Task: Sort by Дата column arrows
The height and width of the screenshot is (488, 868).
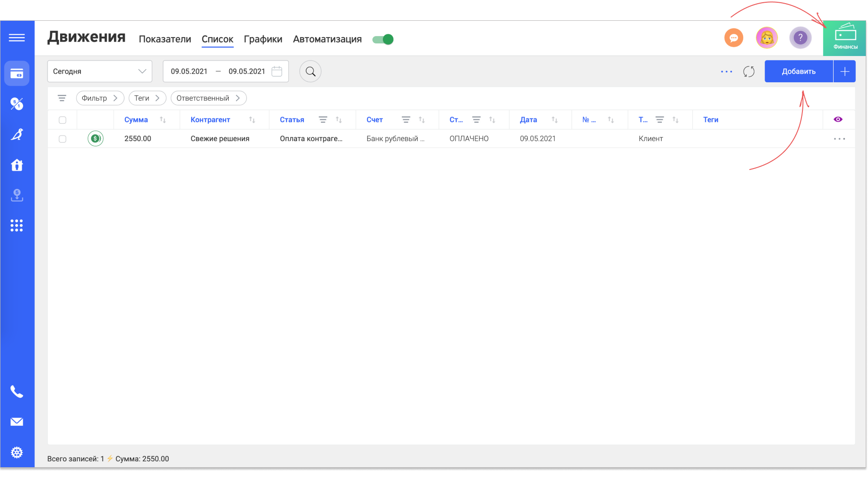Action: click(x=555, y=120)
